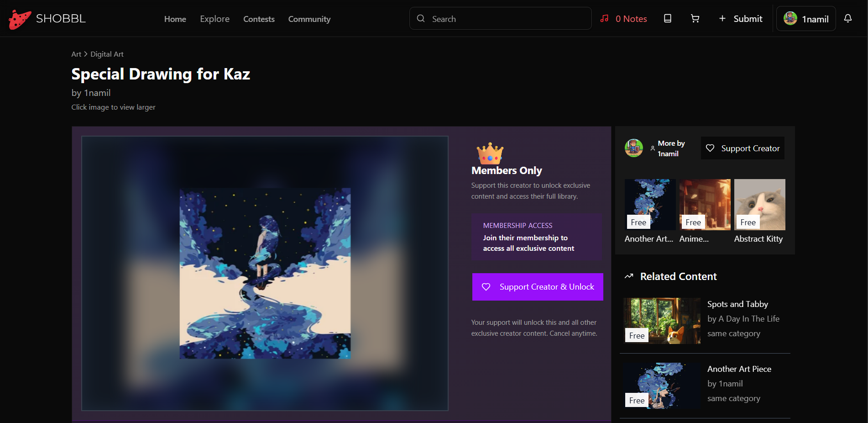Click the Support Creator heart button
This screenshot has width=868, height=423.
[743, 148]
